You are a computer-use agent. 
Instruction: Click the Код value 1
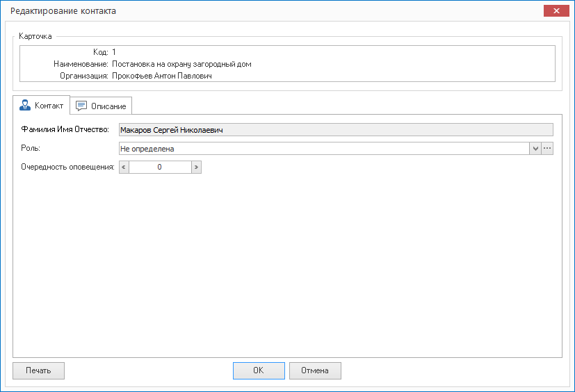tap(114, 52)
